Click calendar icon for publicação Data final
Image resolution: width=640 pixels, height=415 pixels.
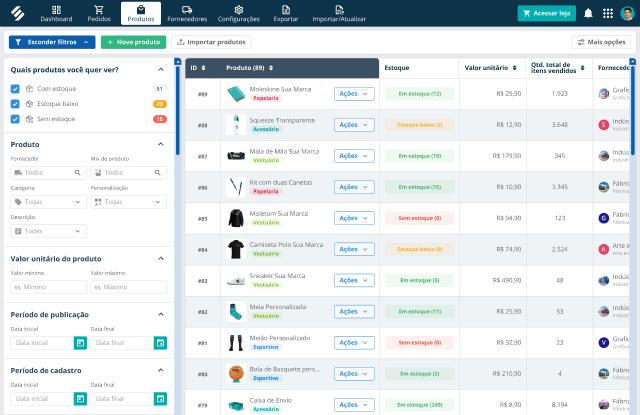tap(160, 343)
